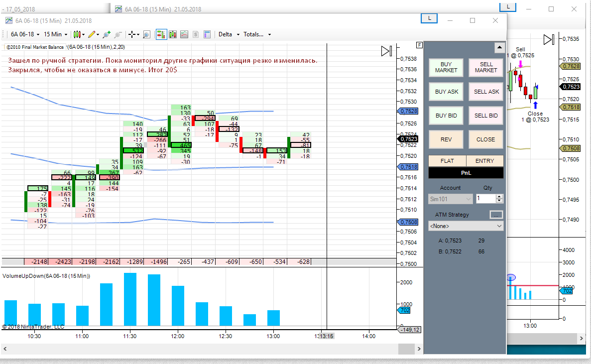Toggle the ENTRY mode button
Viewport: 591px width, 364px height.
coord(484,161)
